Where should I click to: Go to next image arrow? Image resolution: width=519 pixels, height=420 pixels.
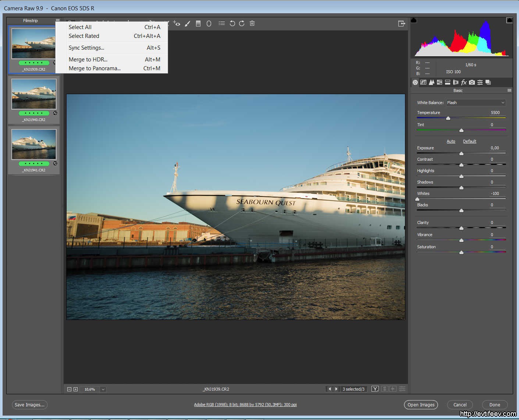coord(336,389)
